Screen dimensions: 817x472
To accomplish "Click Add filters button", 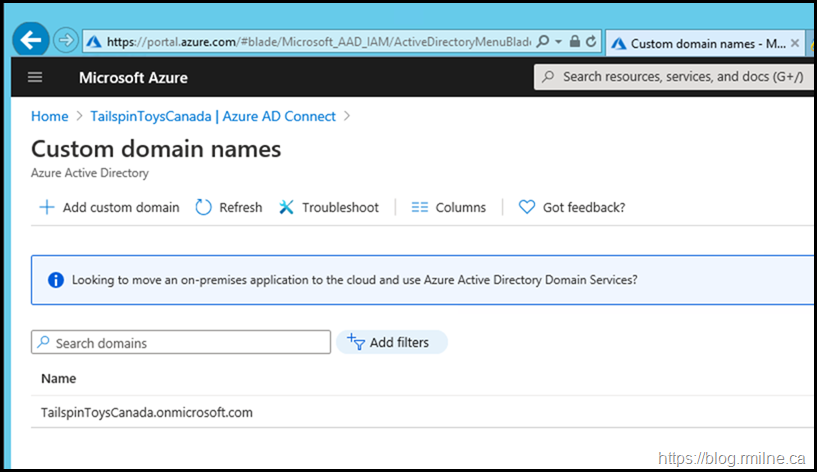I will [391, 342].
